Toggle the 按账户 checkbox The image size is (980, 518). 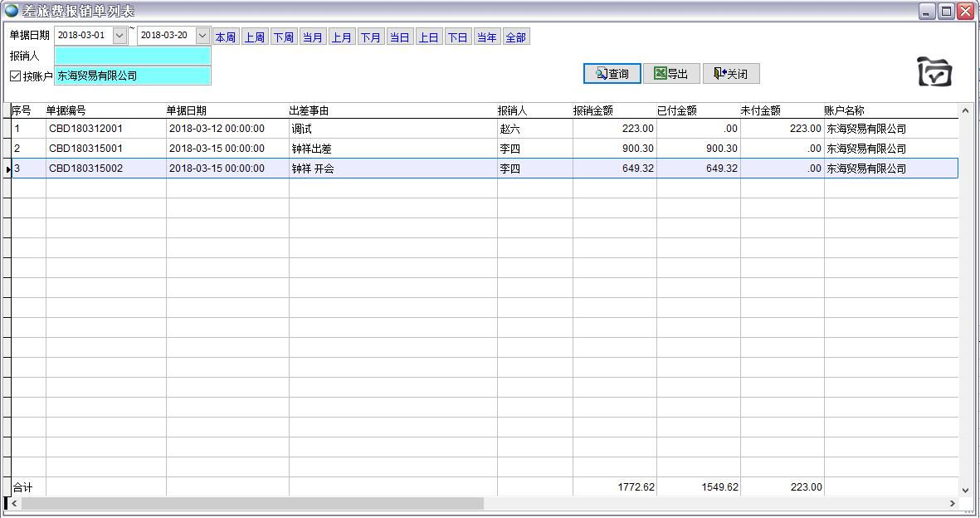coord(16,76)
